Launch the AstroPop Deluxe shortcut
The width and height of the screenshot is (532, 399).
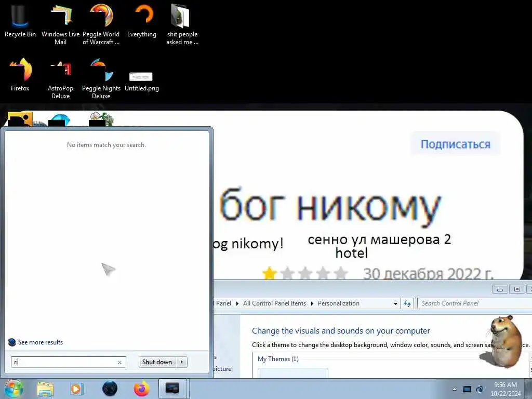(x=60, y=79)
